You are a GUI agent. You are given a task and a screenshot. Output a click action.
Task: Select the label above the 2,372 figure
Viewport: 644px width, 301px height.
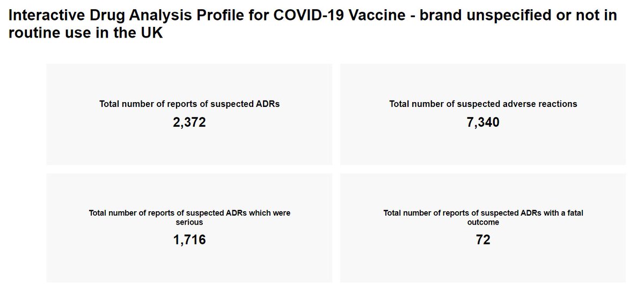189,104
